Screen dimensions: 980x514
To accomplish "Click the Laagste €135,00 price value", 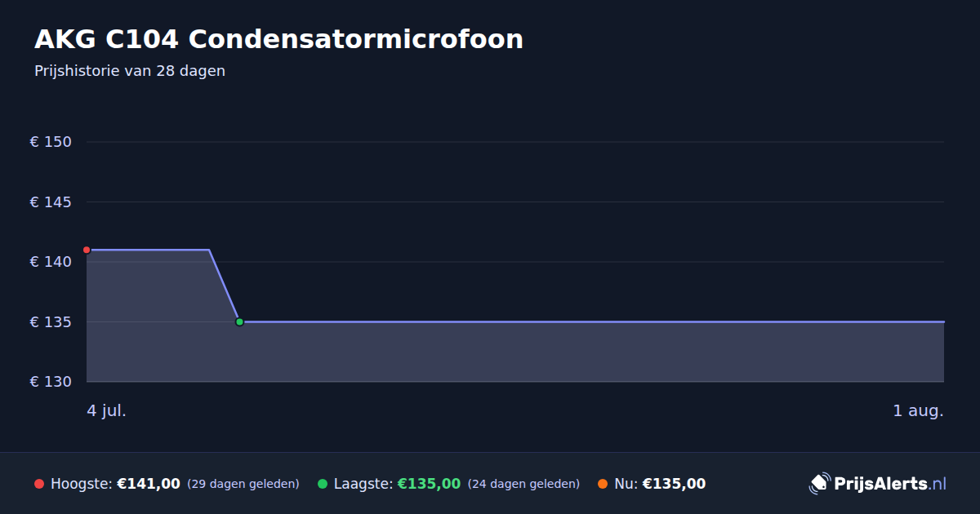I will pos(429,484).
